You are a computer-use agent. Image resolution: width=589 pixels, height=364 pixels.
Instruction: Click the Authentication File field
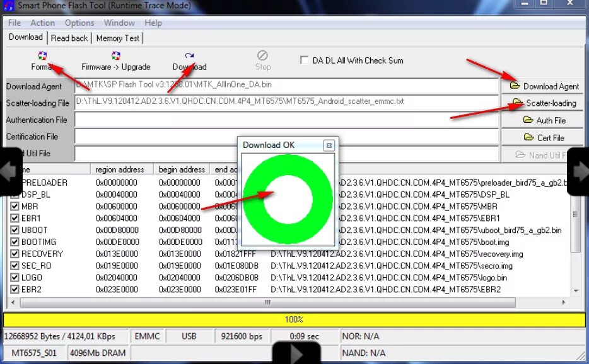286,120
